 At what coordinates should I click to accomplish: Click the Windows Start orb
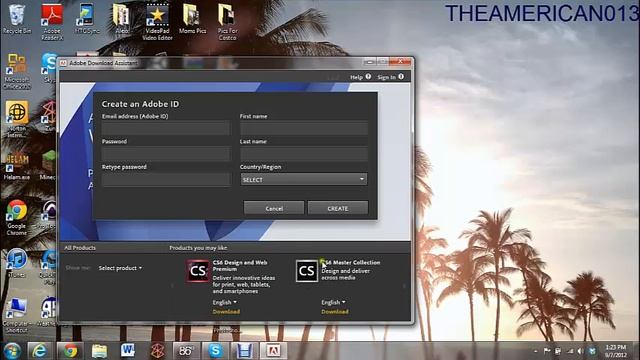coord(12,351)
